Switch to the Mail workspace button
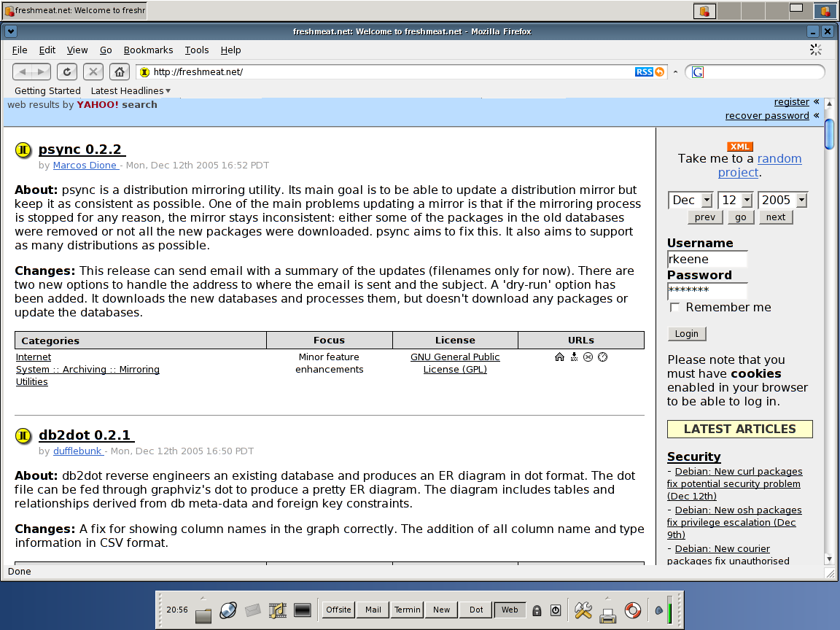The width and height of the screenshot is (840, 630). [x=373, y=610]
